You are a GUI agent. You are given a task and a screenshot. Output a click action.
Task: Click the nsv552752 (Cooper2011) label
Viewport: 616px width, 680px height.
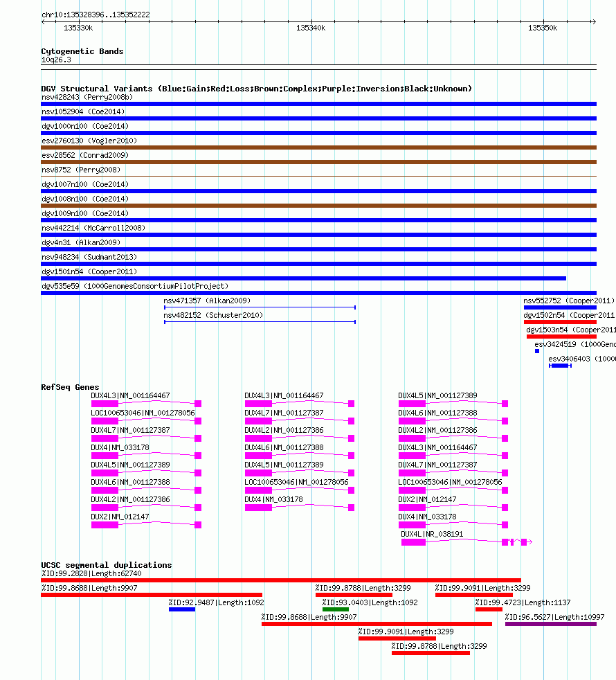pos(569,301)
